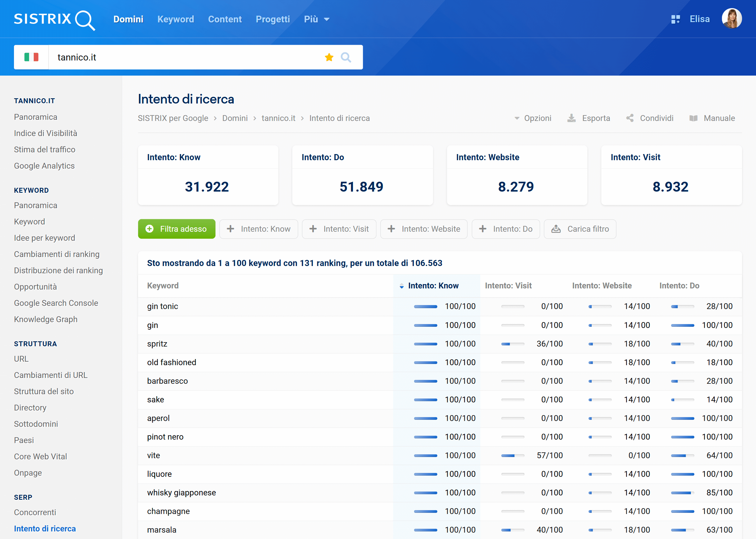
Task: Click the search magnifier icon in domain field
Action: [x=346, y=57]
